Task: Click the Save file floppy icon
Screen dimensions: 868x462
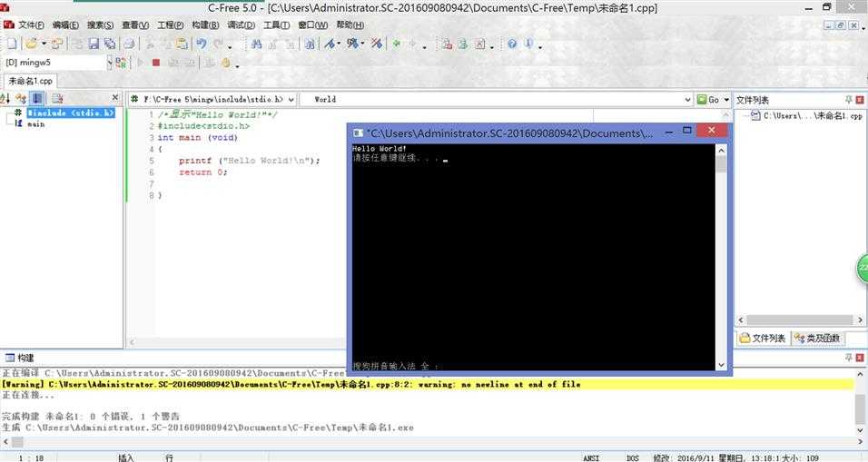Action: click(94, 44)
